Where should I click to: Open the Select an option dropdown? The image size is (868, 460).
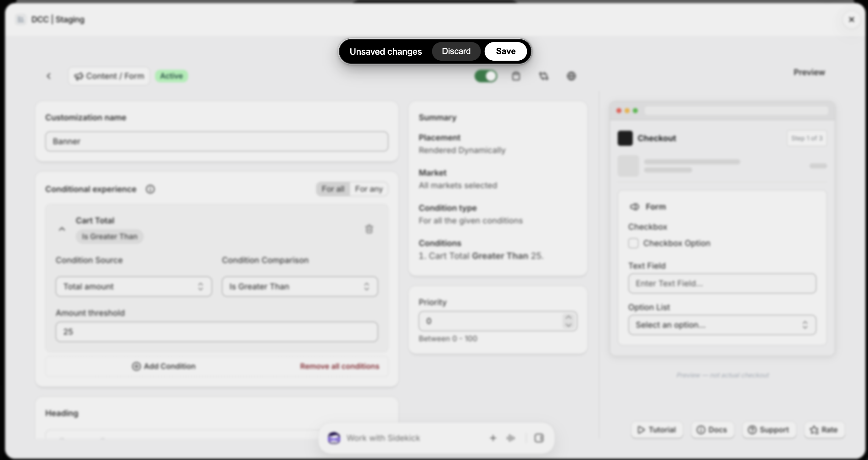[x=722, y=325]
